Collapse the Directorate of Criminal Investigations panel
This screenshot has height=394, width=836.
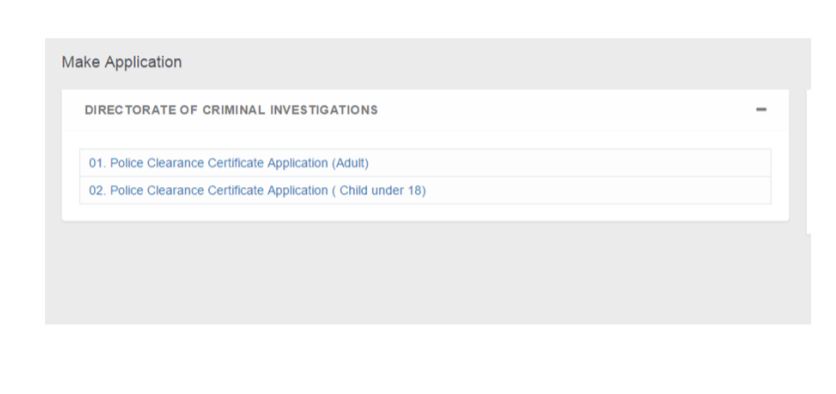point(761,110)
